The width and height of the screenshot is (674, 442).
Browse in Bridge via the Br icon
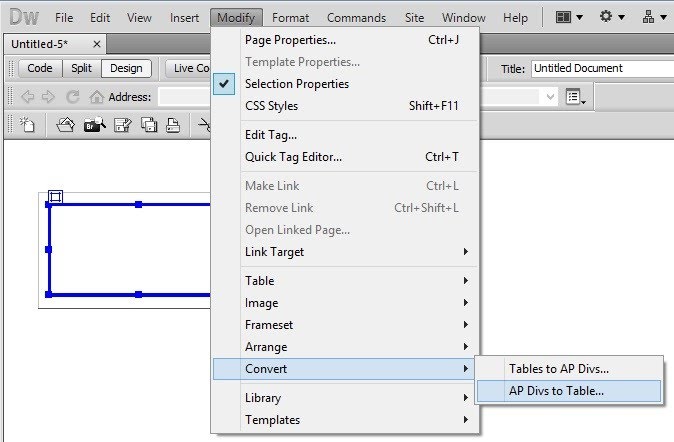(94, 125)
